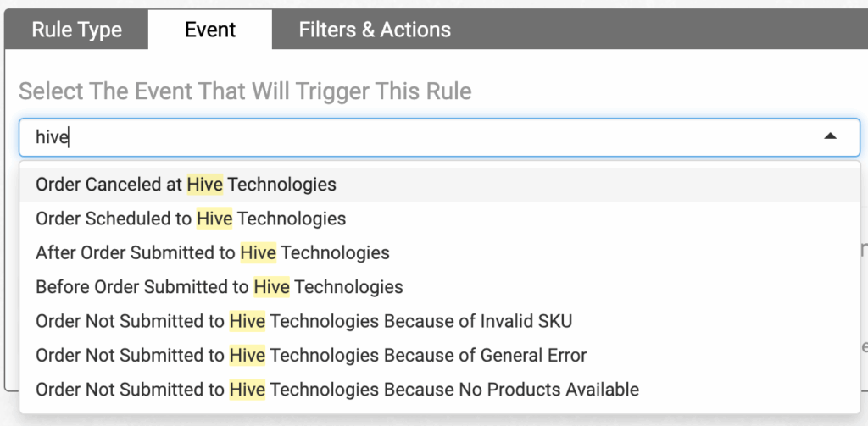Click highlighted Hive in the No Products Available option
The image size is (868, 426).
tap(248, 390)
